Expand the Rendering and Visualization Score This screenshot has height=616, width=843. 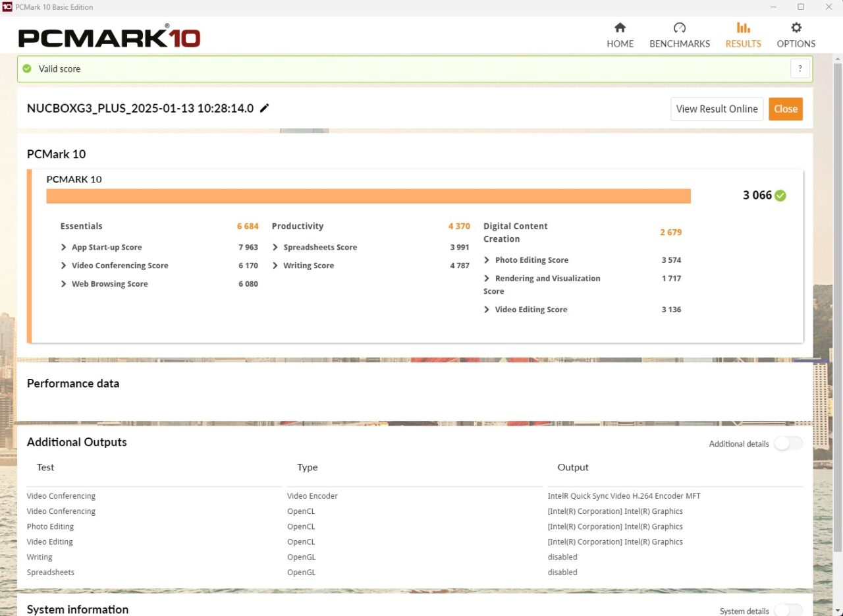point(486,278)
